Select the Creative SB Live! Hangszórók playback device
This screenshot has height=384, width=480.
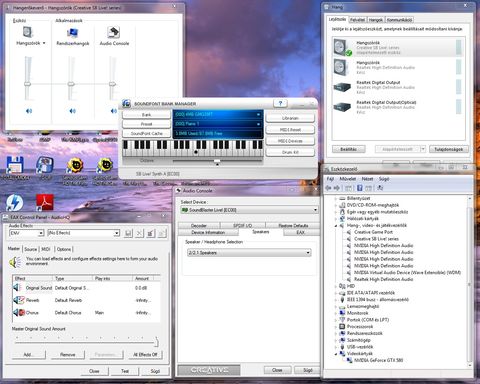[x=397, y=47]
